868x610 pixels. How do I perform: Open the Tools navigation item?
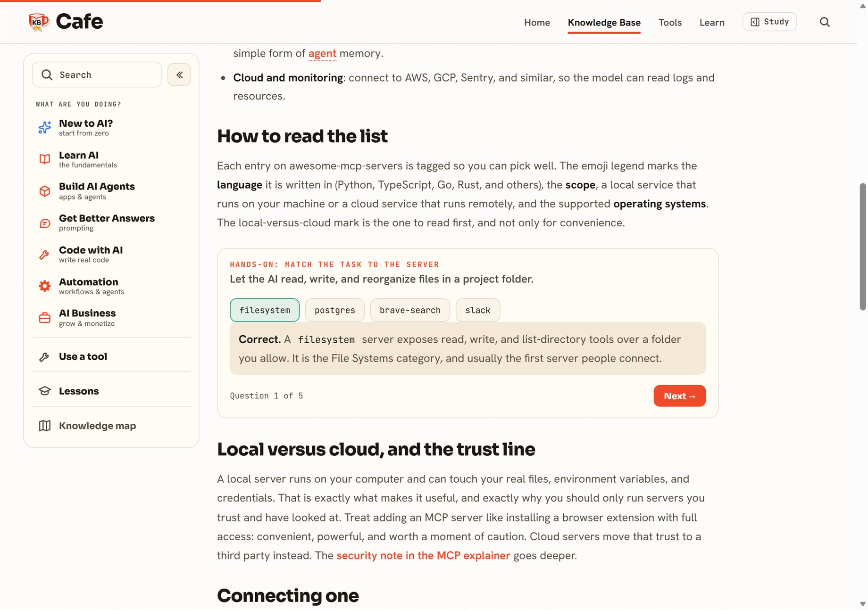670,22
